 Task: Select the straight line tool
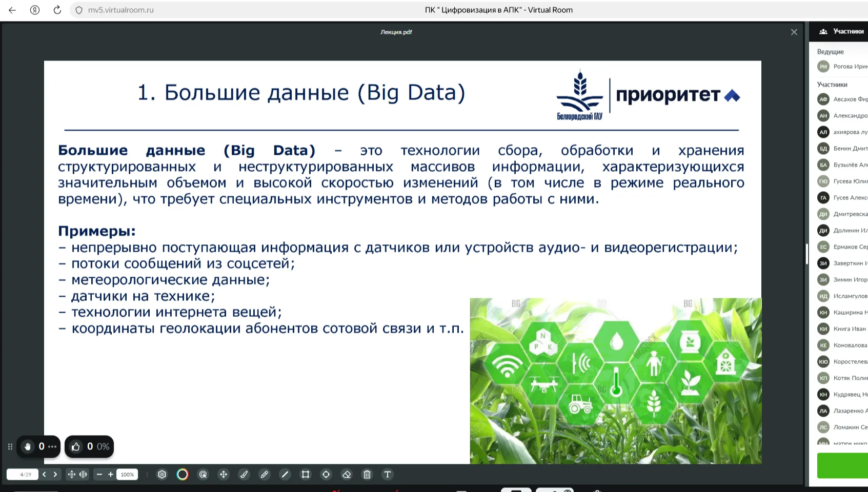(x=285, y=475)
